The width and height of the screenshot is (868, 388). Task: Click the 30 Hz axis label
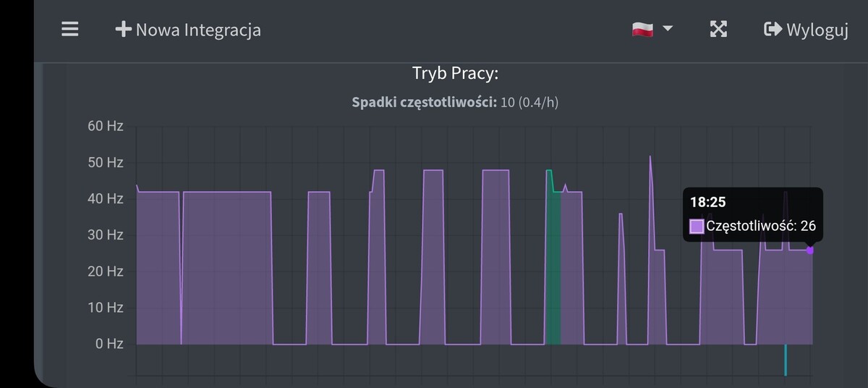[106, 235]
